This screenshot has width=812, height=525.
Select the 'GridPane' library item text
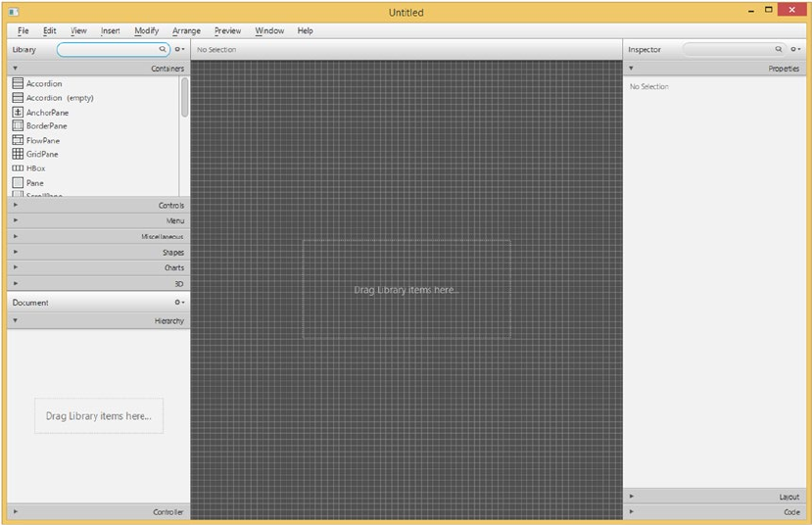pyautogui.click(x=42, y=154)
